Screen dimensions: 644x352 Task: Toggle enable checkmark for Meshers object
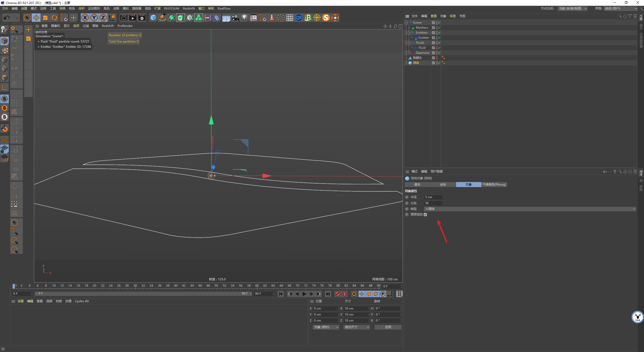(x=439, y=28)
